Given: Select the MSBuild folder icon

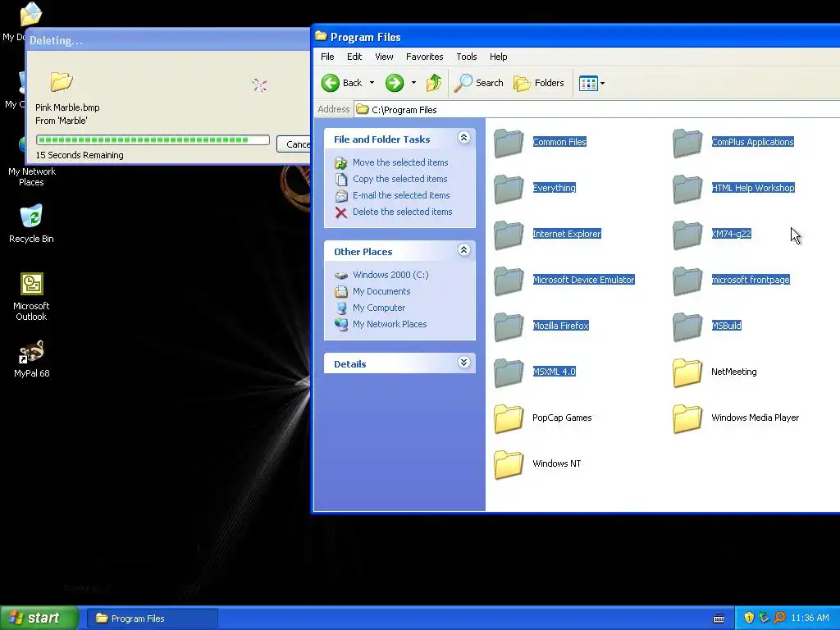Looking at the screenshot, I should (687, 326).
